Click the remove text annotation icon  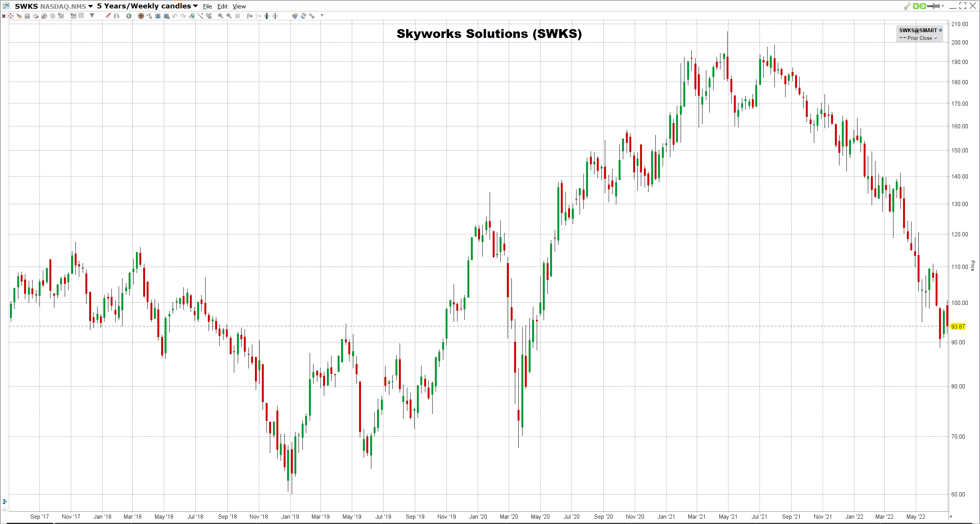(167, 16)
